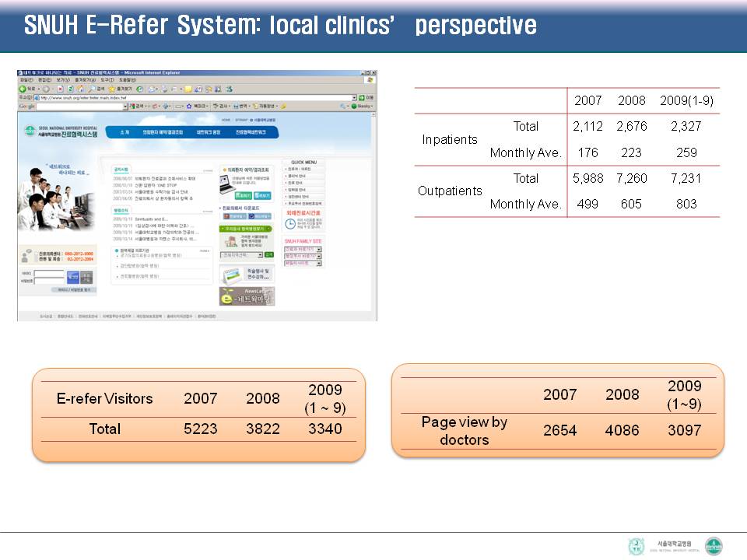
Task: Click the green search button beside region dropdown
Action: (269, 255)
